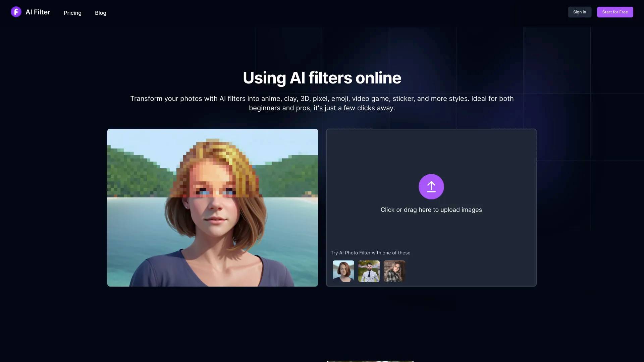This screenshot has height=362, width=644.
Task: Open the Blog page
Action: 101,13
